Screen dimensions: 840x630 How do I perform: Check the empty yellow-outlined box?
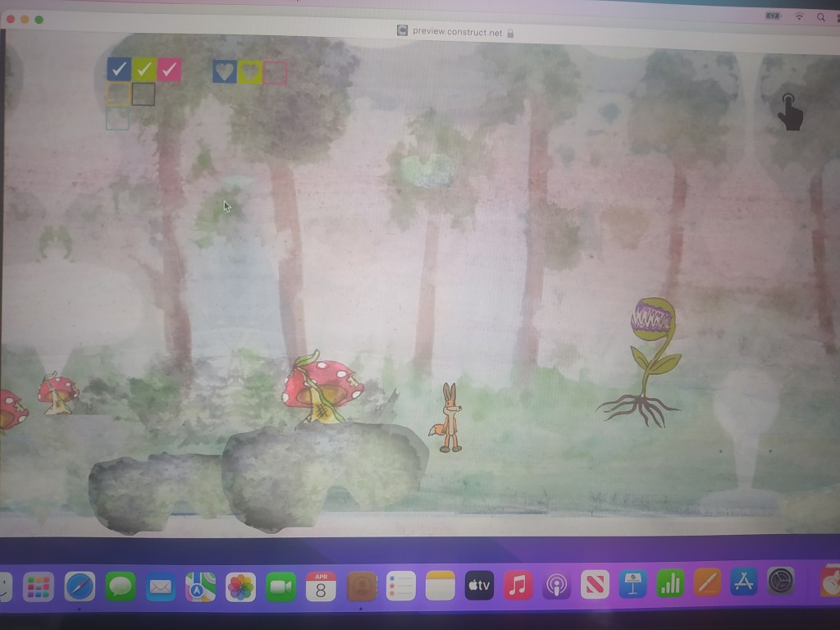118,95
